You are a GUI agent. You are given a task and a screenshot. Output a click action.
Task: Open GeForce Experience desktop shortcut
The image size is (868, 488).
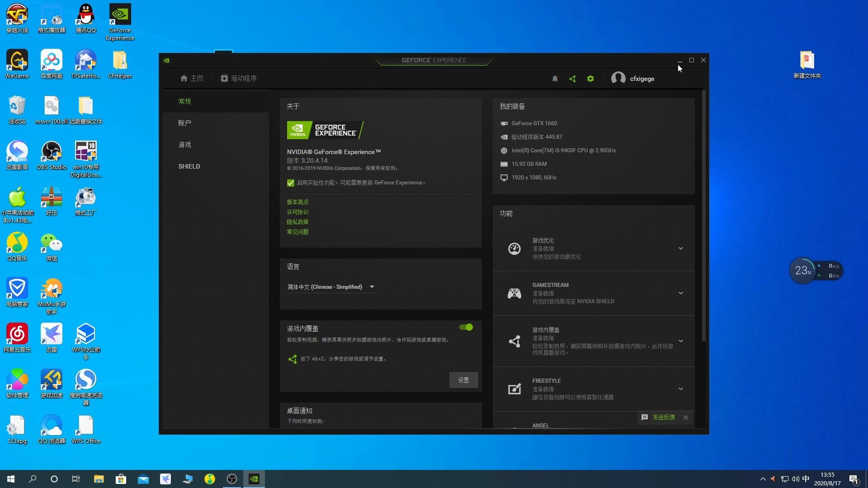(120, 22)
